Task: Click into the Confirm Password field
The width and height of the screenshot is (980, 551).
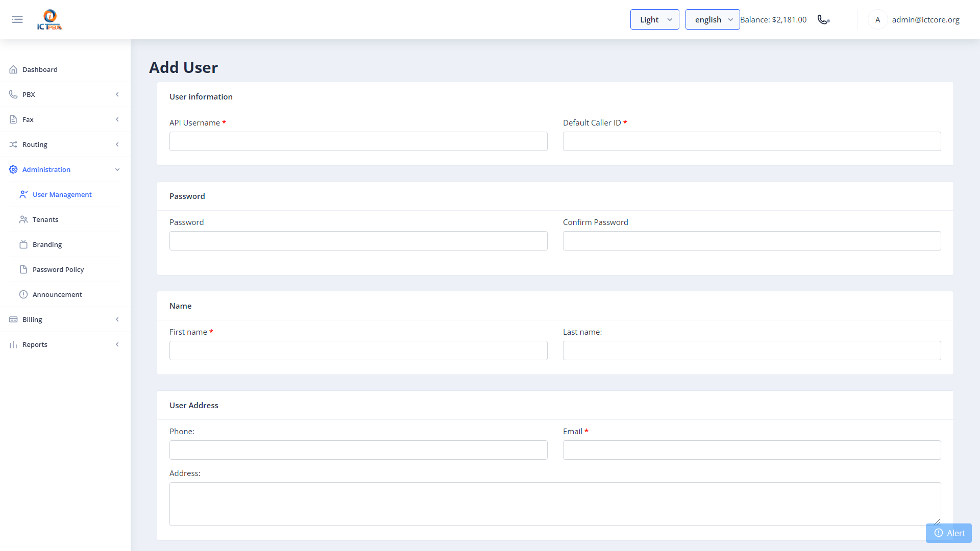Action: click(x=752, y=241)
